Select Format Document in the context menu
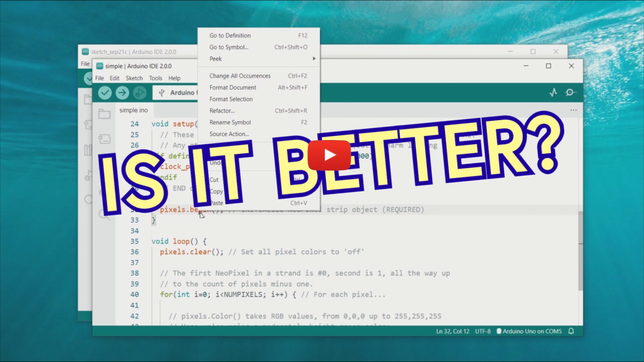 click(233, 87)
